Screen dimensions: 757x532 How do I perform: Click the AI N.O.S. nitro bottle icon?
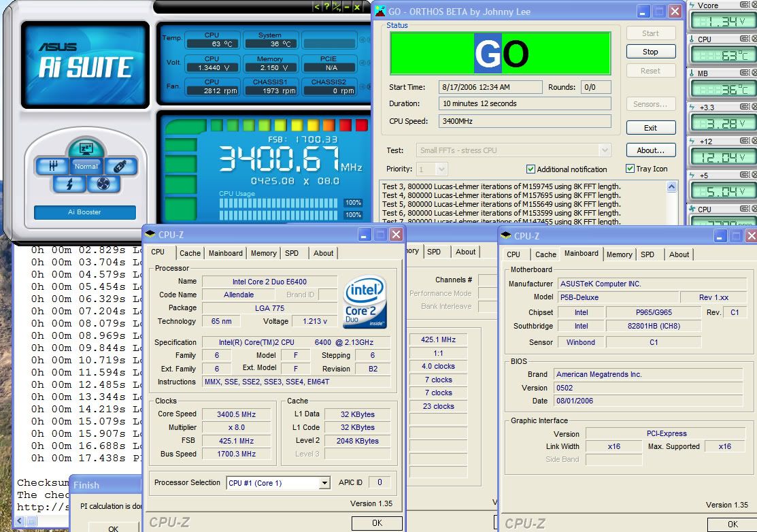tap(120, 167)
